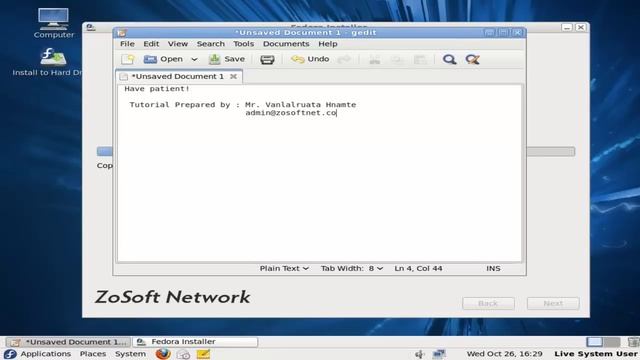Open the Edit menu in gedit

pos(151,44)
